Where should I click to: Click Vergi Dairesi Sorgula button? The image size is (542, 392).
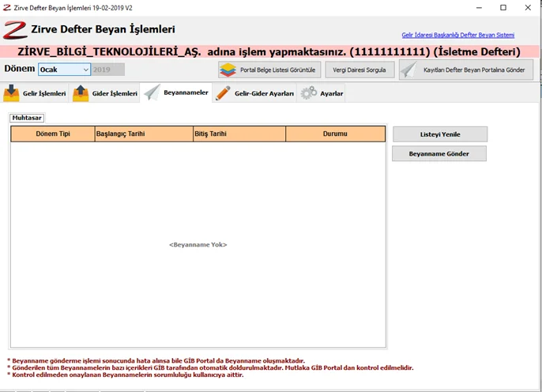[359, 70]
